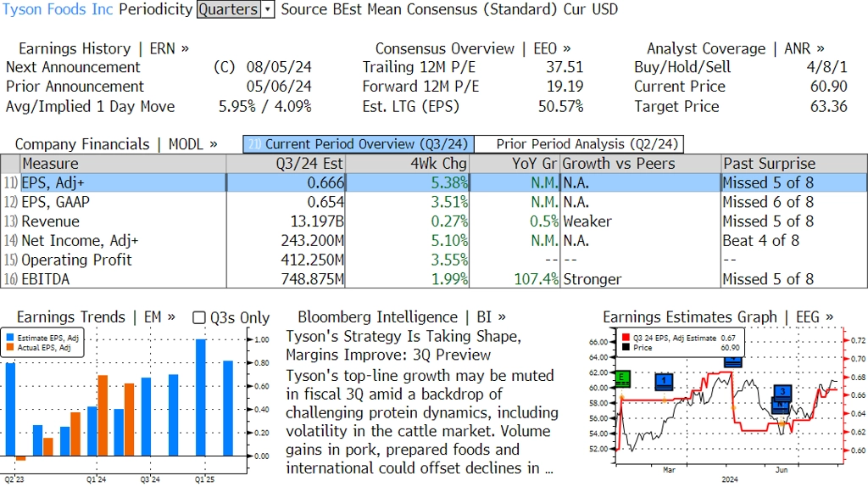Click the 4Wk Chg column header
868x487 pixels.
pos(407,164)
